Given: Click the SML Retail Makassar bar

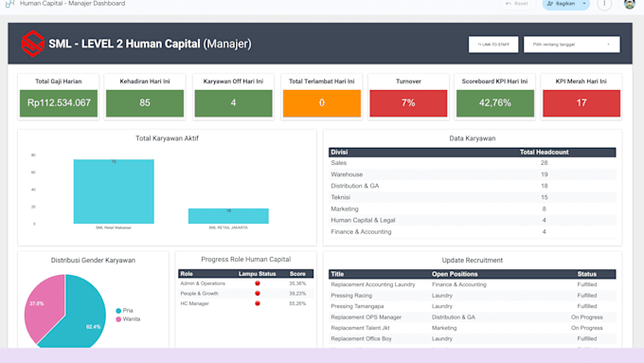Looking at the screenshot, I should coord(114,191).
